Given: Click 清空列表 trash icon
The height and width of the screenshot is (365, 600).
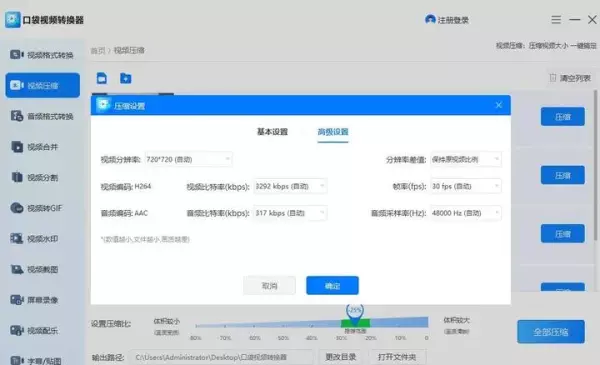Looking at the screenshot, I should pyautogui.click(x=553, y=78).
